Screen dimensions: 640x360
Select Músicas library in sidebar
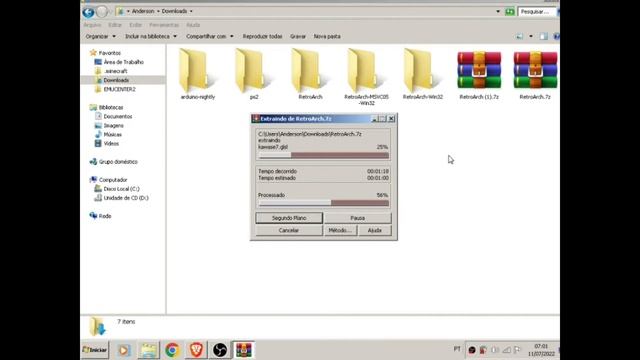click(x=108, y=134)
